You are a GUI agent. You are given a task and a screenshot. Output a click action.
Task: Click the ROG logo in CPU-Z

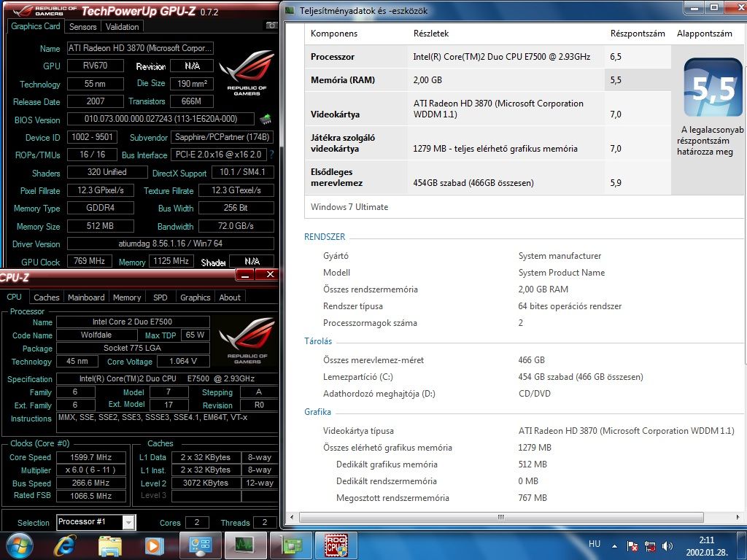tap(247, 341)
